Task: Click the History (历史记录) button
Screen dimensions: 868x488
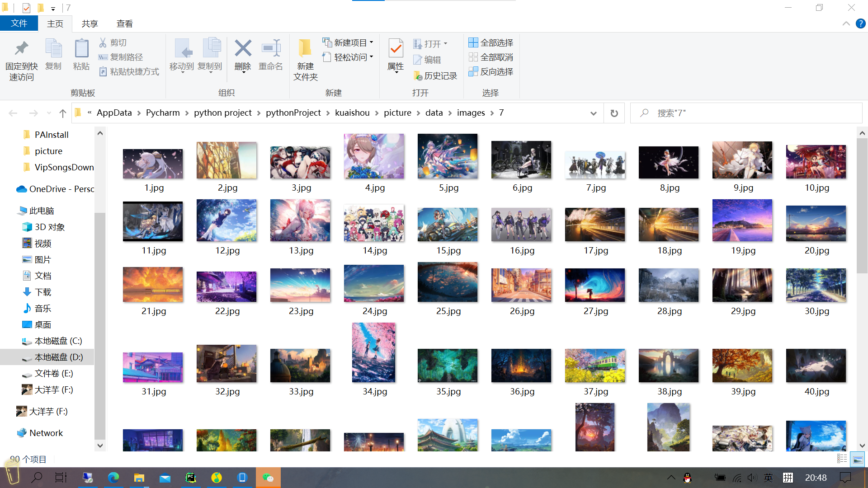Action: 435,75
